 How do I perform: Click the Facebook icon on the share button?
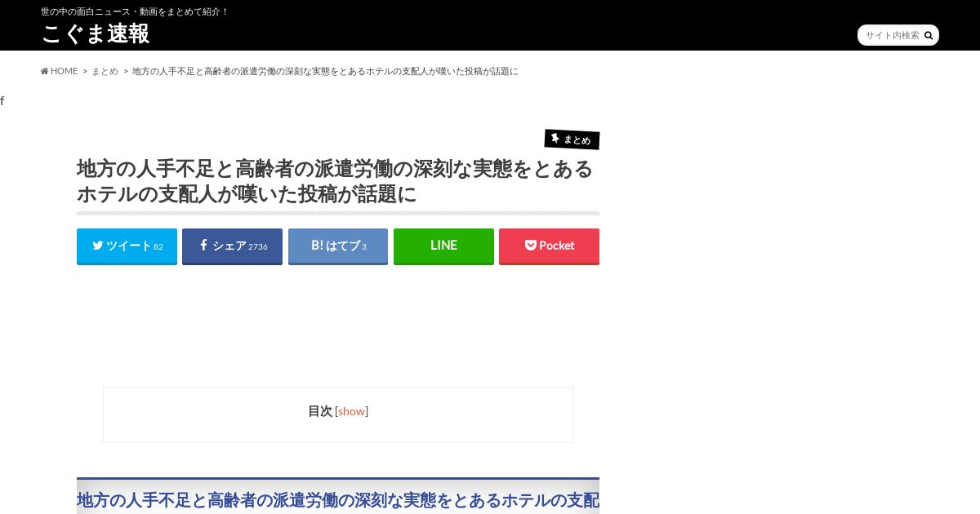click(x=204, y=245)
